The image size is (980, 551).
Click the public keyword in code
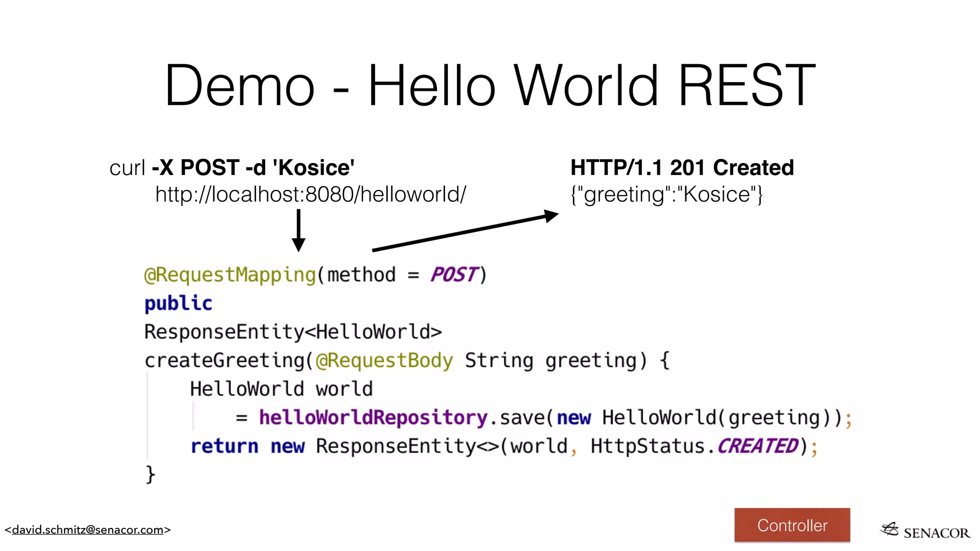point(178,303)
